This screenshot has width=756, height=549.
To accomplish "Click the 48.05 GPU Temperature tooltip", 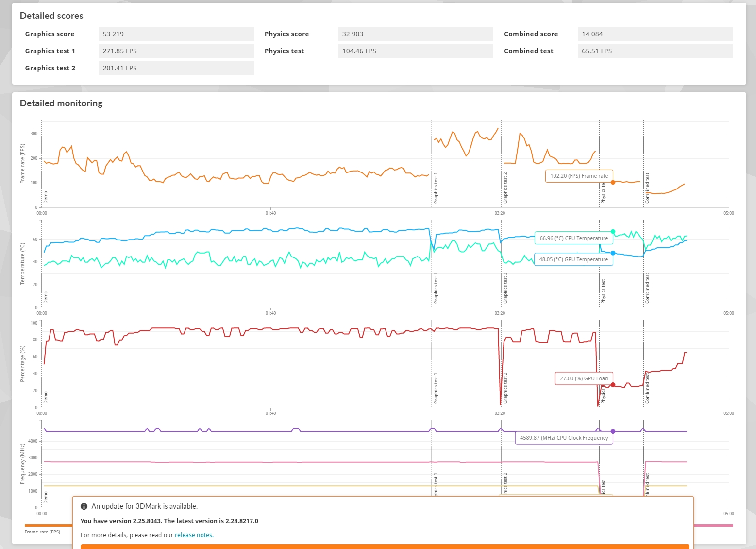I will pos(574,259).
